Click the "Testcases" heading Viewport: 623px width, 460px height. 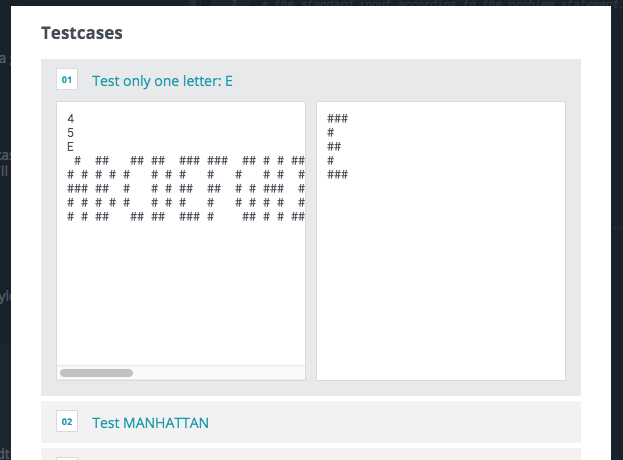pyautogui.click(x=82, y=33)
